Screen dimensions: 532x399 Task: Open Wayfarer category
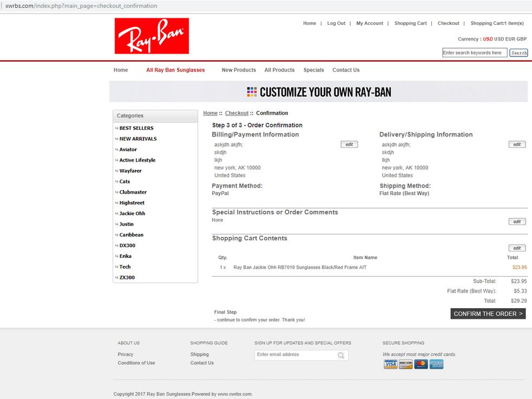coord(130,171)
